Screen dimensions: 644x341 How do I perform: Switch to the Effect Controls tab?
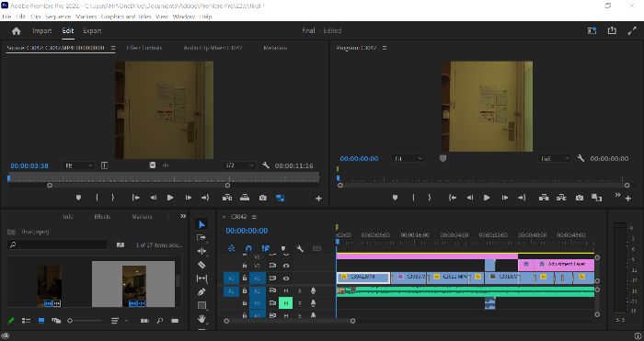tap(144, 48)
